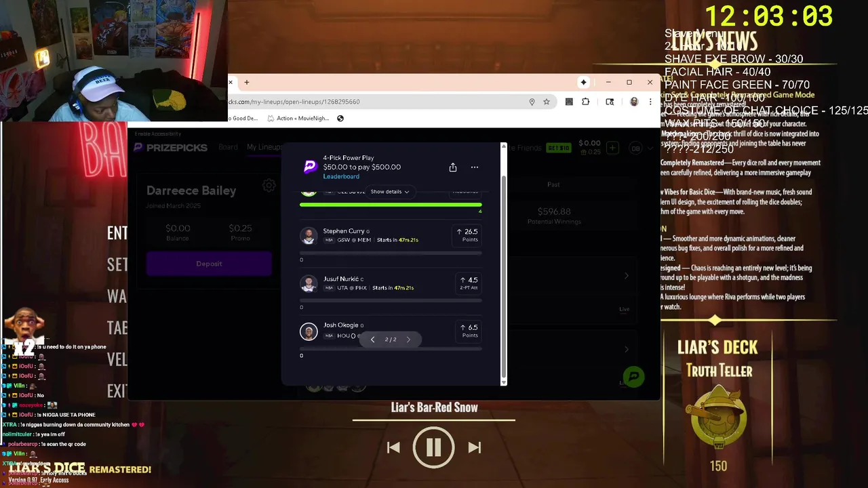Click the $596.88 Potential Winnings text
868x488 pixels.
554,211
